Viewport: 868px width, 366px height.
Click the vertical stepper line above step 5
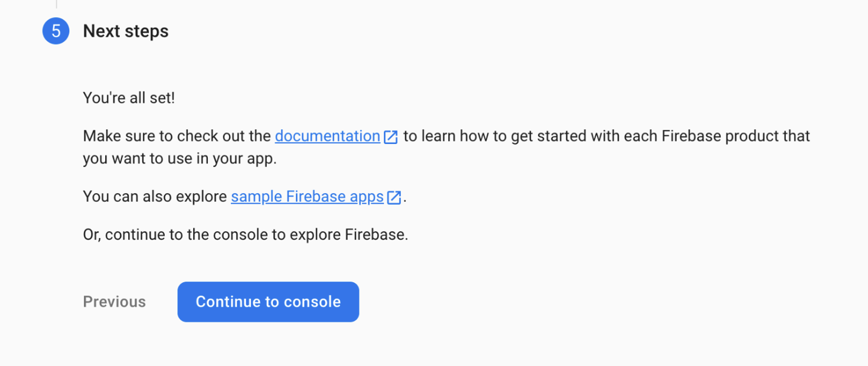click(56, 4)
